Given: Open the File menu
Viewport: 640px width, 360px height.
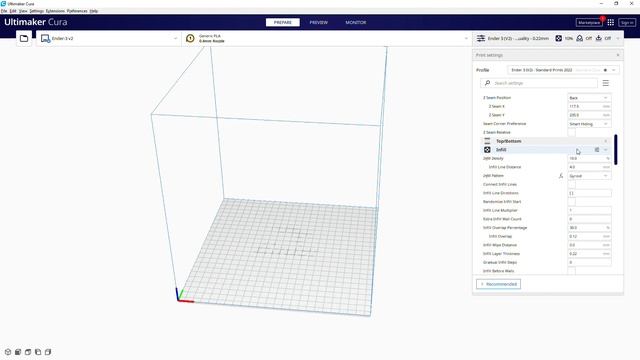Looking at the screenshot, I should (x=4, y=11).
